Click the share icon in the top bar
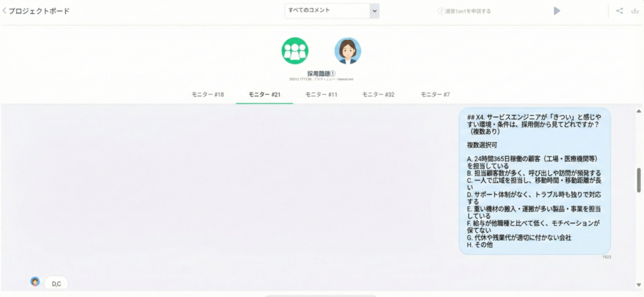The height and width of the screenshot is (297, 644). click(619, 11)
